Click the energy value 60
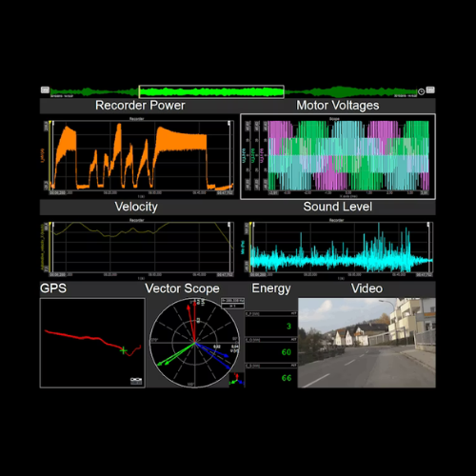This screenshot has height=476, width=476. coord(287,352)
